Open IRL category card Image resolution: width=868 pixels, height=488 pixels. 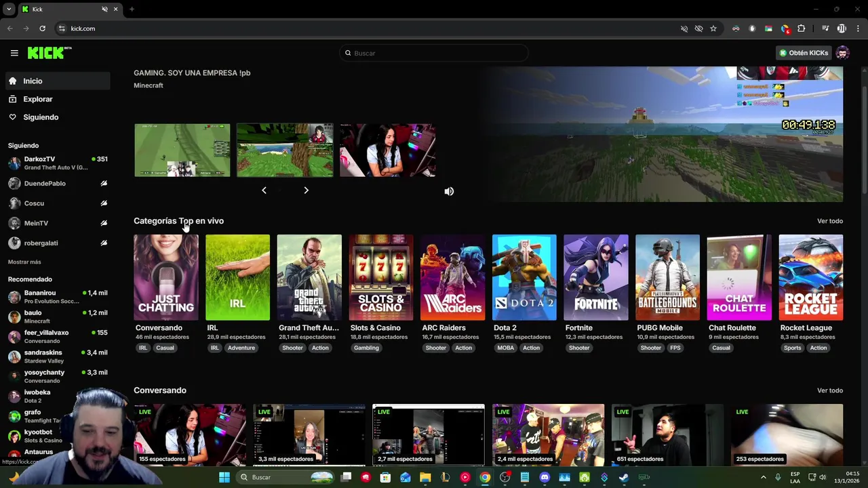(237, 277)
